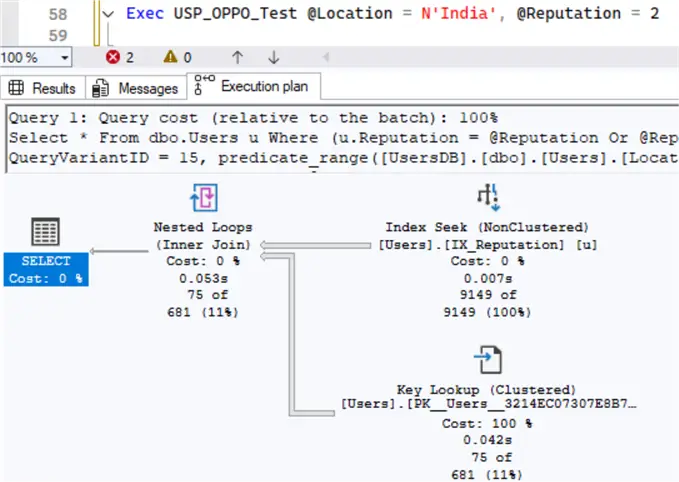Image resolution: width=679 pixels, height=482 pixels.
Task: Click the Nested Loops operator icon
Action: 203,196
